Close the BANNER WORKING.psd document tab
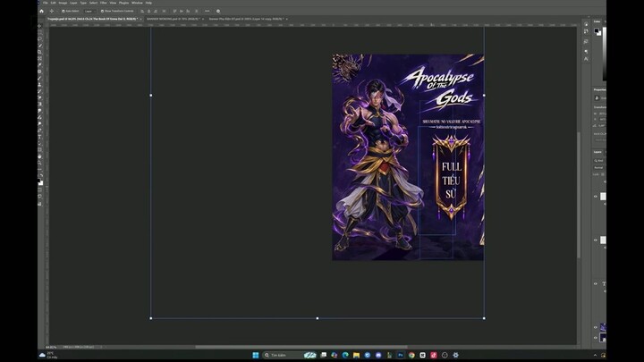This screenshot has height=362, width=644. [x=203, y=19]
